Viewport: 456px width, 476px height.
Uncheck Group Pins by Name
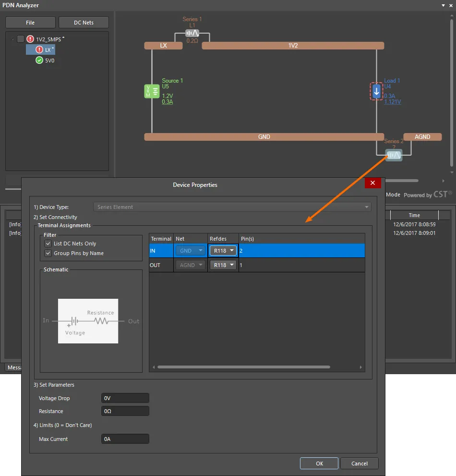pos(48,253)
